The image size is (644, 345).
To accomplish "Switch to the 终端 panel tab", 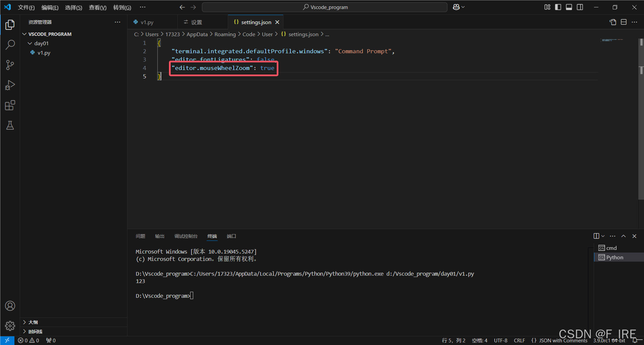I will (212, 236).
